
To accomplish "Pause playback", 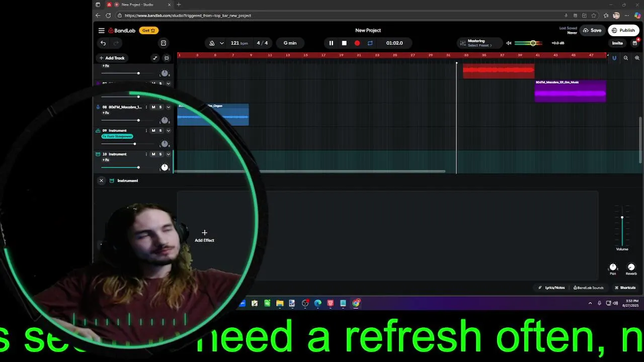I will coord(331,43).
